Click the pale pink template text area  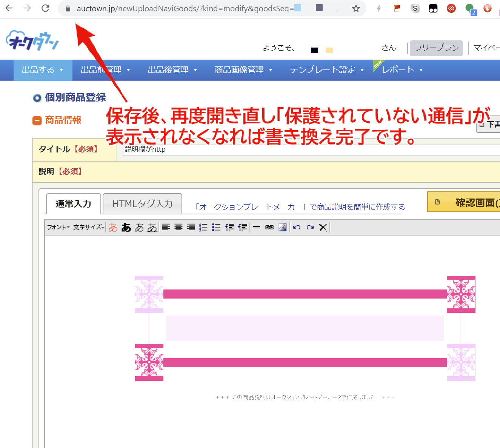[305, 328]
